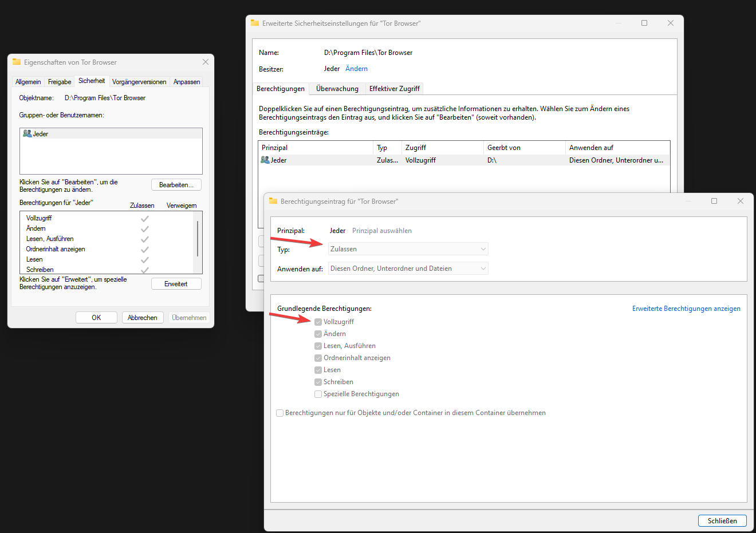The height and width of the screenshot is (533, 756).
Task: Select the Sicherheit tab
Action: (92, 81)
